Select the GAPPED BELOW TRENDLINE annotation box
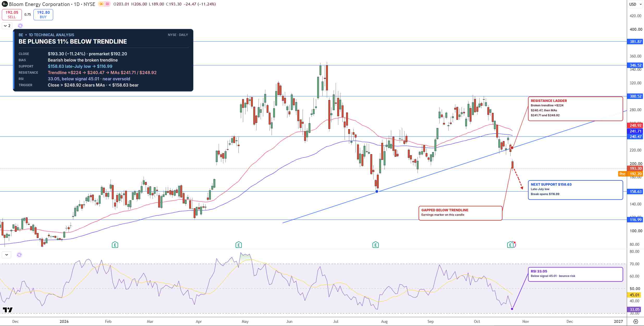The height and width of the screenshot is (326, 644). point(460,213)
